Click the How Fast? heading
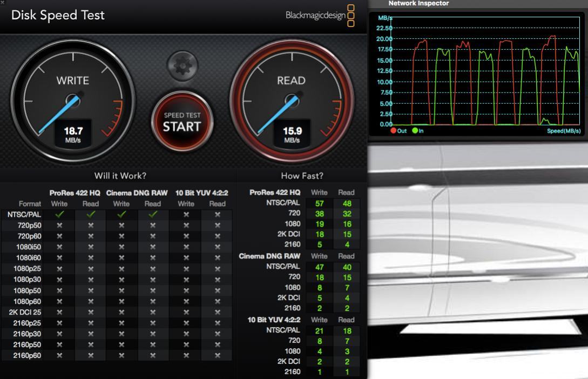 point(302,176)
